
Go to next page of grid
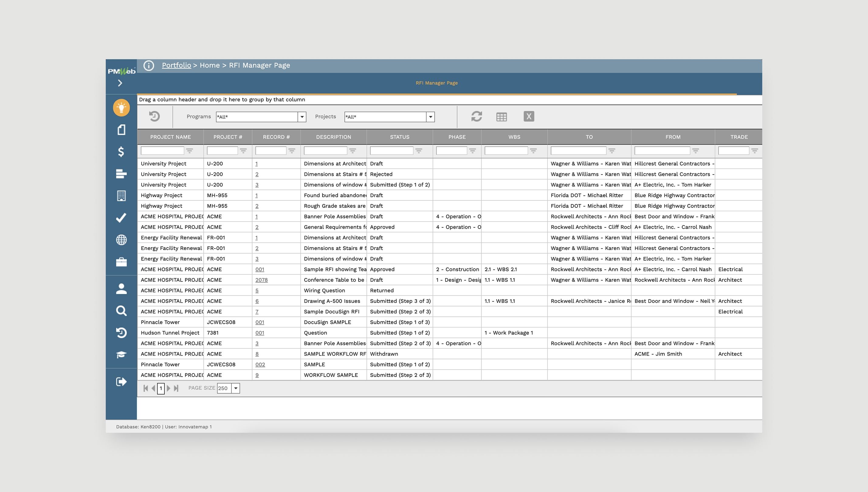(x=168, y=388)
